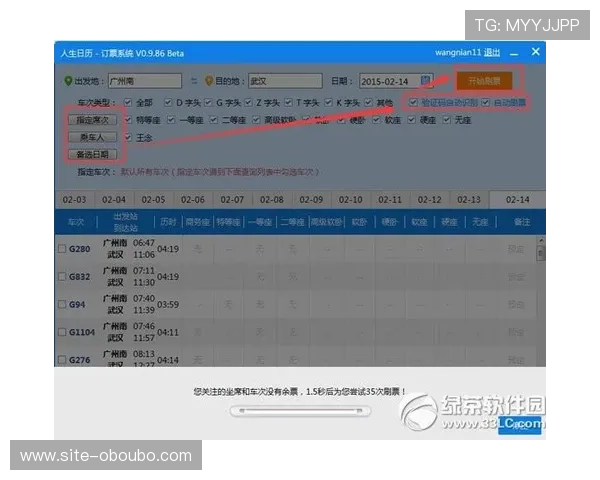Click the 乘车人 button
The height and width of the screenshot is (480, 600).
point(93,137)
